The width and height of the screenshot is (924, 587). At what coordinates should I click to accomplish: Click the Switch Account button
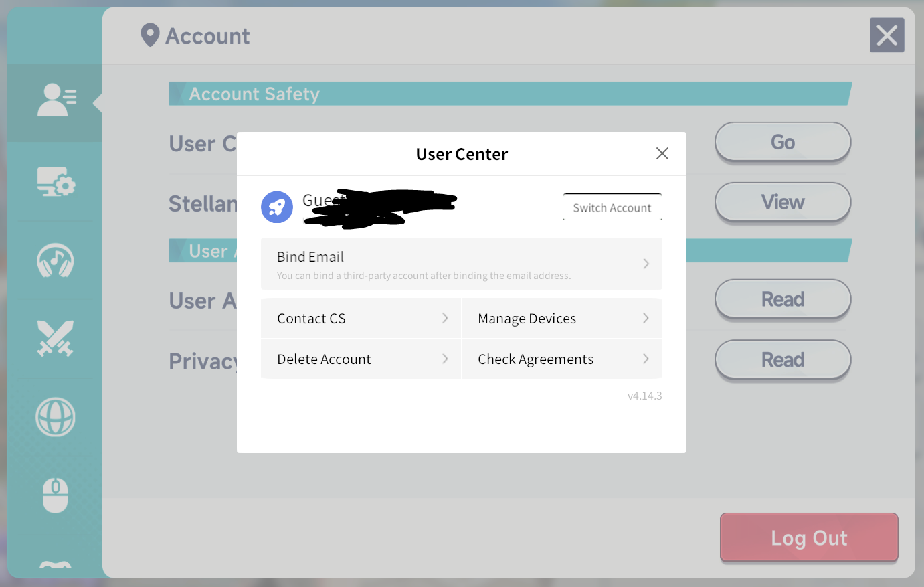click(x=612, y=207)
